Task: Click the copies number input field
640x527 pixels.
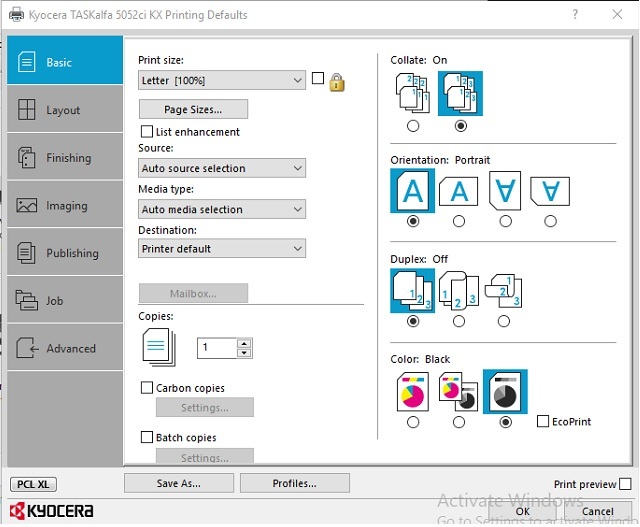Action: click(x=216, y=348)
